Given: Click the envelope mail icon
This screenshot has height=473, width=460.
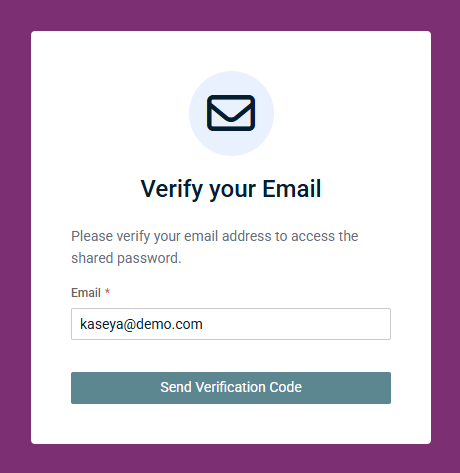Looking at the screenshot, I should pos(231,113).
